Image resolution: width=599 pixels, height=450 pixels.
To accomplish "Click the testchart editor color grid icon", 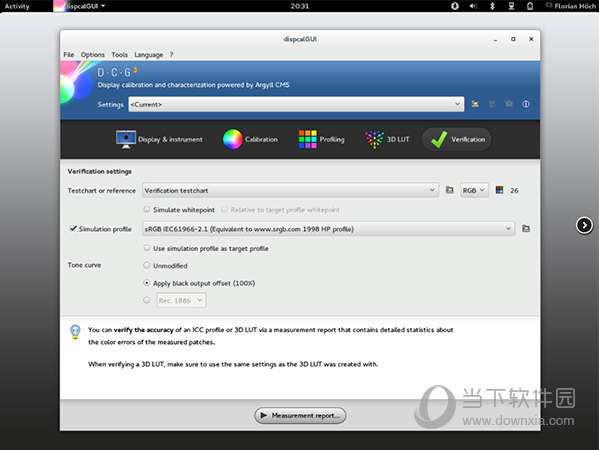I will (499, 190).
